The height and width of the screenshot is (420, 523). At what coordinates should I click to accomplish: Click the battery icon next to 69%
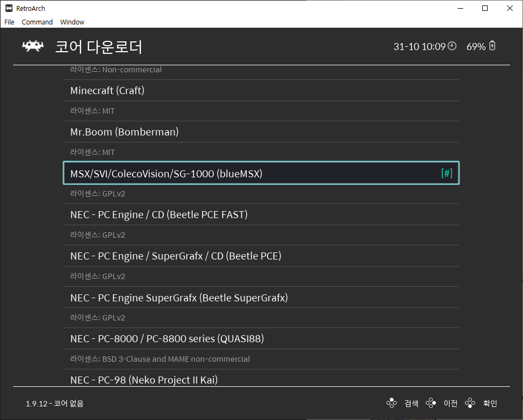point(492,46)
